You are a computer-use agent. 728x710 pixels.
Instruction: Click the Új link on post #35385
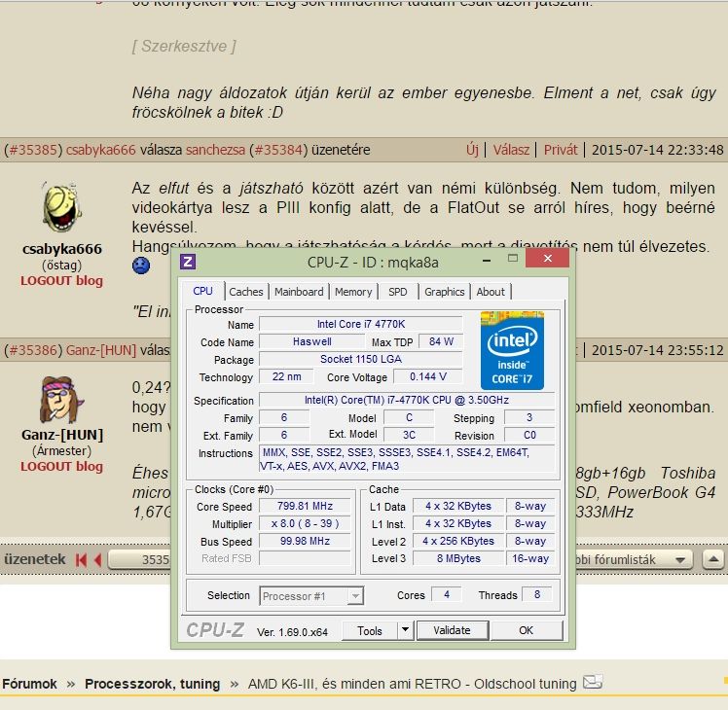pos(472,150)
